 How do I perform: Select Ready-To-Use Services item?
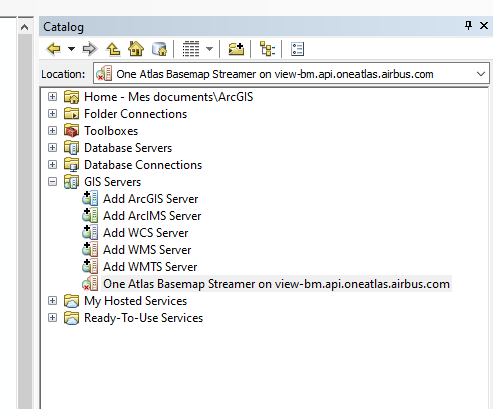click(143, 318)
